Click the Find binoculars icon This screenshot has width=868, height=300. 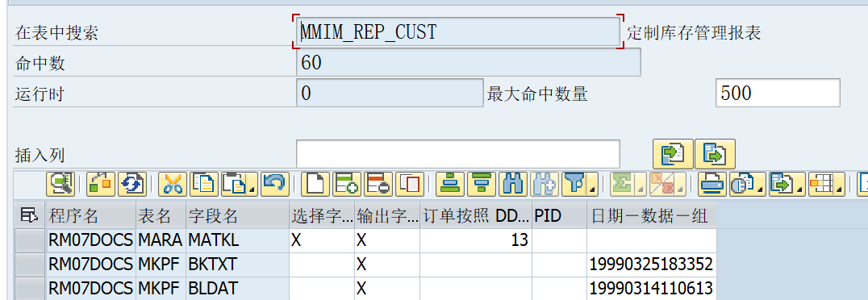click(513, 185)
